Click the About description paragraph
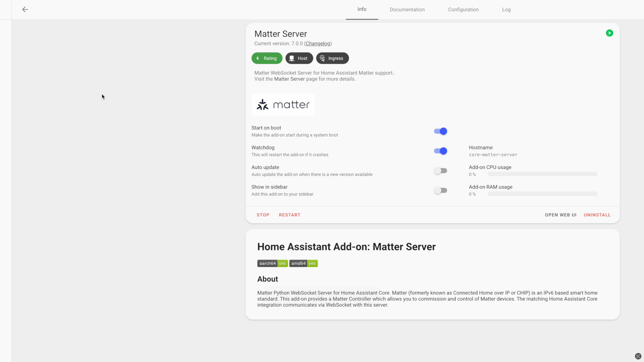Viewport: 644px width, 362px height. pyautogui.click(x=427, y=299)
